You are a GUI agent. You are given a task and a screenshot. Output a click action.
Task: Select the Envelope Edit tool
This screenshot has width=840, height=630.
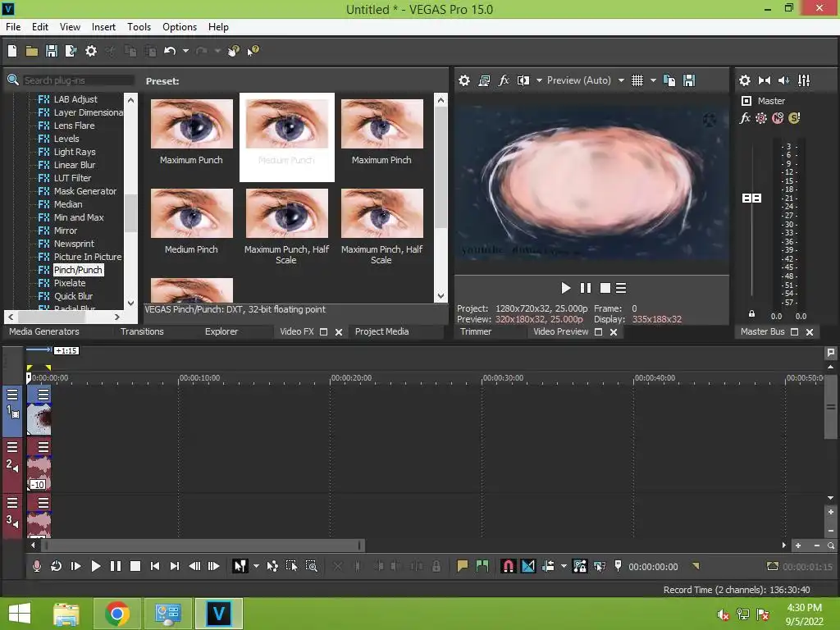272,566
